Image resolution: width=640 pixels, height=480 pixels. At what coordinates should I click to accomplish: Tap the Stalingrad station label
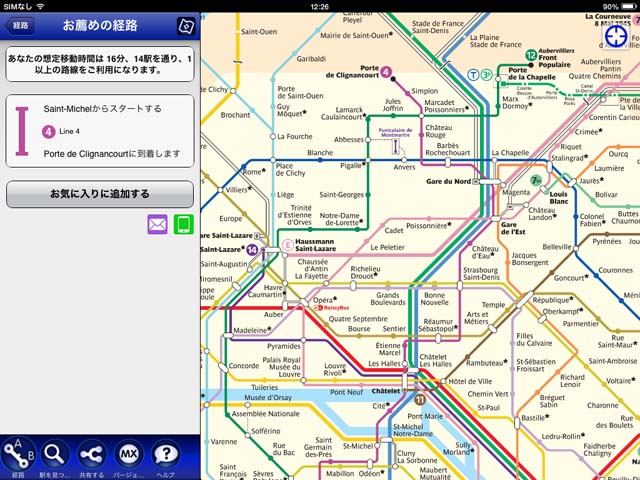(x=570, y=158)
